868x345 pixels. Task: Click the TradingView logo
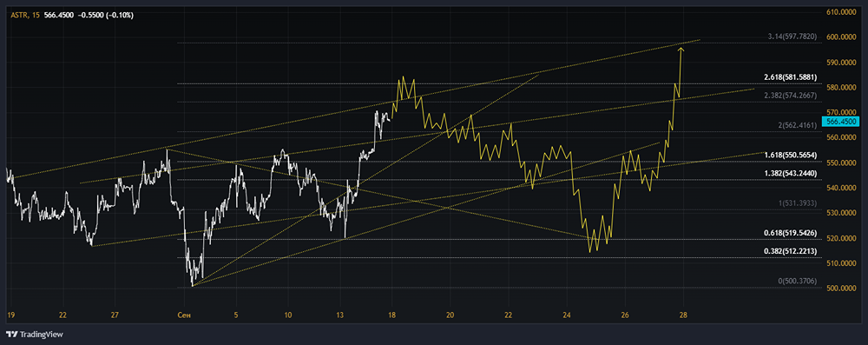tap(35, 335)
